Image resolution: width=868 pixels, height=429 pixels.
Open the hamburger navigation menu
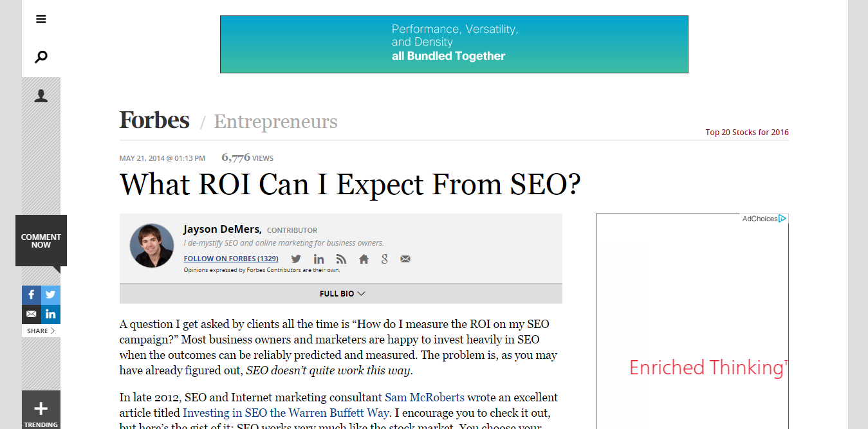41,19
